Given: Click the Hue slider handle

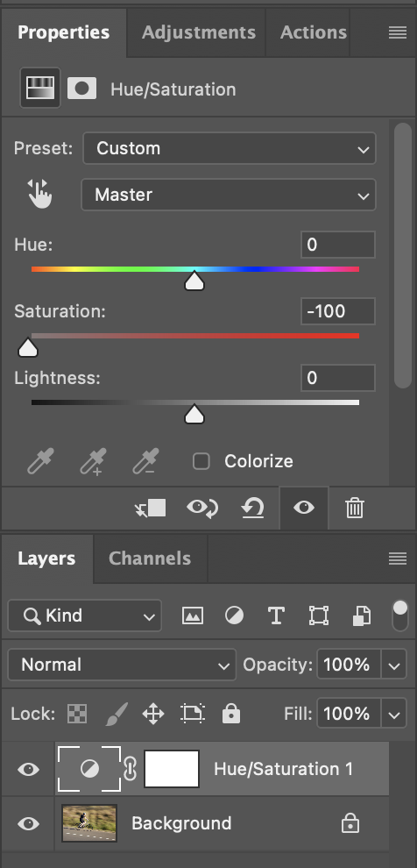Looking at the screenshot, I should pyautogui.click(x=194, y=281).
